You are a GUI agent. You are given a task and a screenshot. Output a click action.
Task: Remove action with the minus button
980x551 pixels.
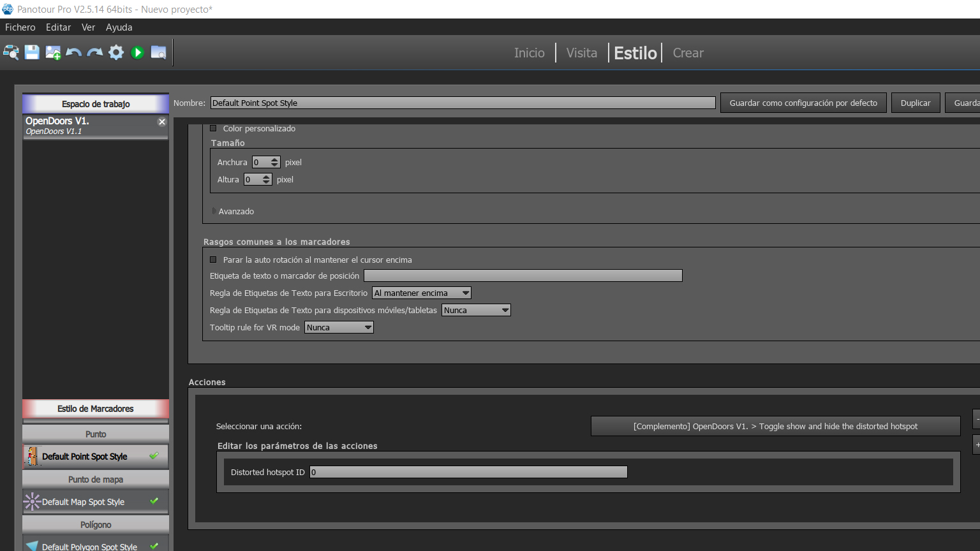tap(976, 418)
